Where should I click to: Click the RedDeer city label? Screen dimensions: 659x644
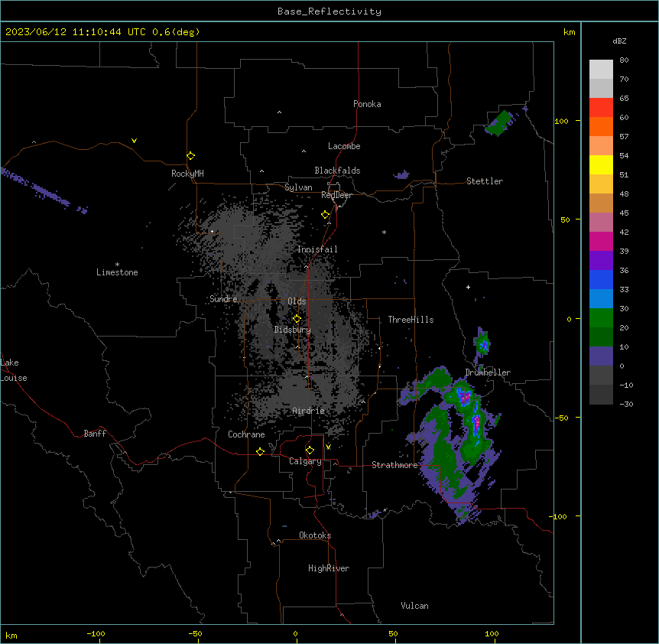click(x=336, y=195)
